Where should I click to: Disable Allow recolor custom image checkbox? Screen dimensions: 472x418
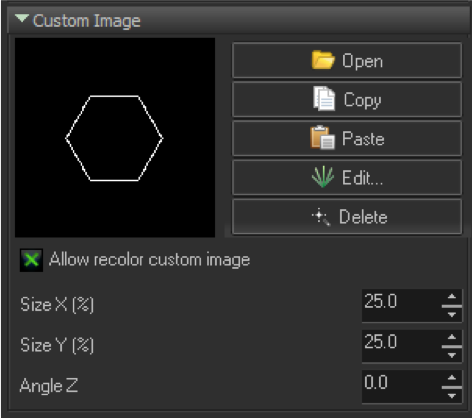click(x=31, y=260)
